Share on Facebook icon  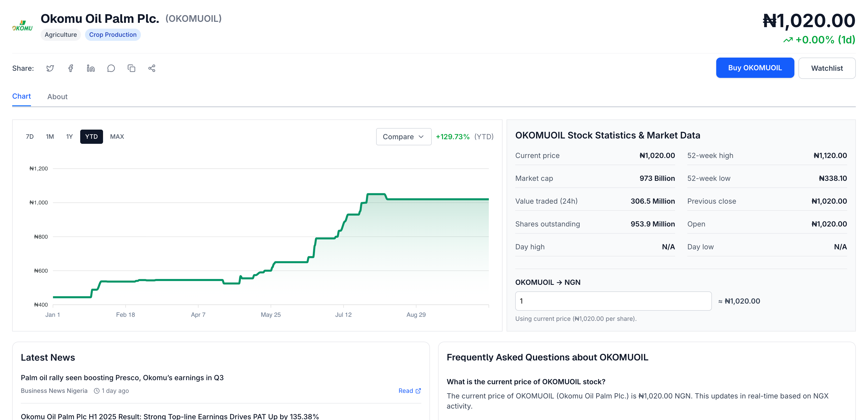tap(70, 68)
